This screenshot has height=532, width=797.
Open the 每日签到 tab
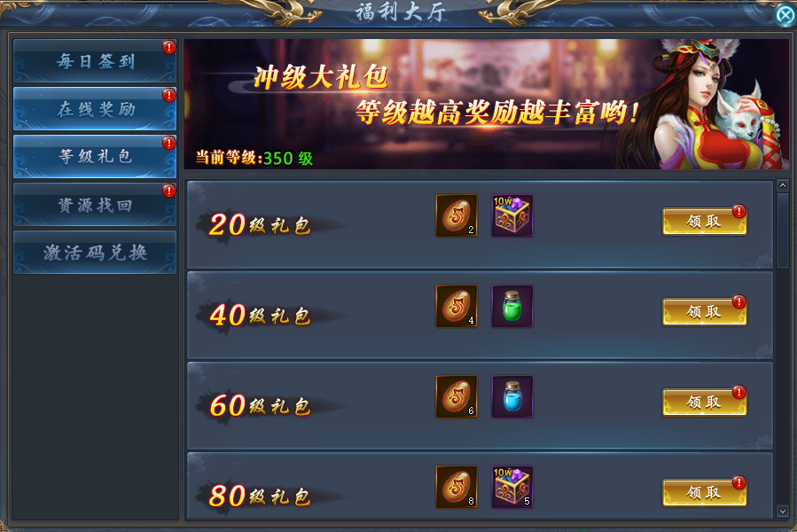pos(95,61)
